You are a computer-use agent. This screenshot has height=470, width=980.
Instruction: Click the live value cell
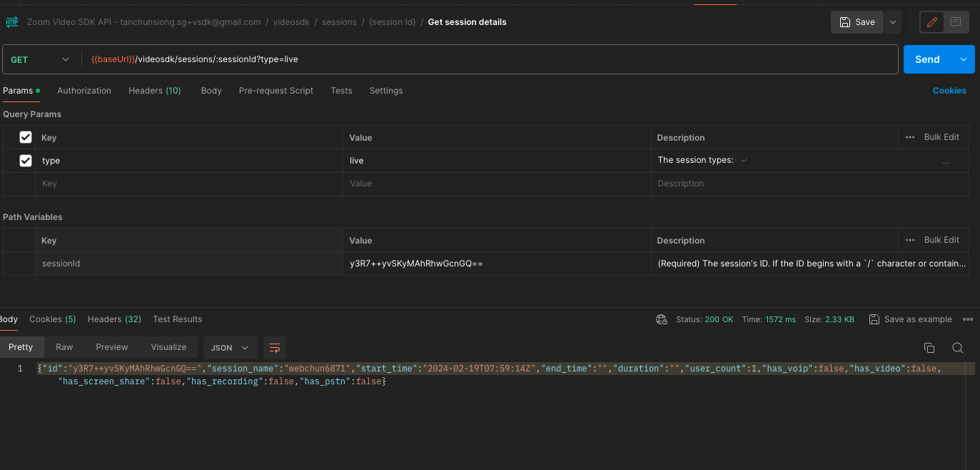(497, 161)
